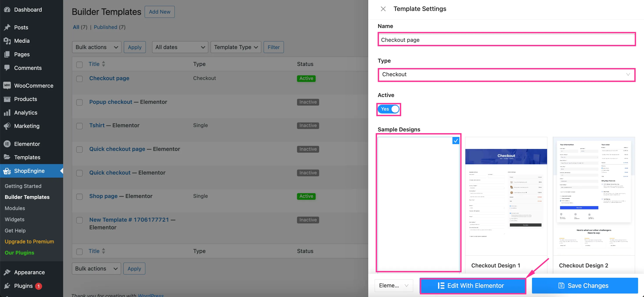Open the bottom Bulk actions dropdown
Viewport: 644px width, 297px height.
coord(96,269)
